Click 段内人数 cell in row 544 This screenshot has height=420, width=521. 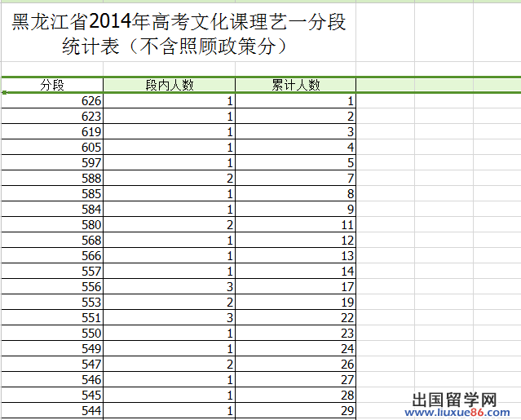click(169, 411)
